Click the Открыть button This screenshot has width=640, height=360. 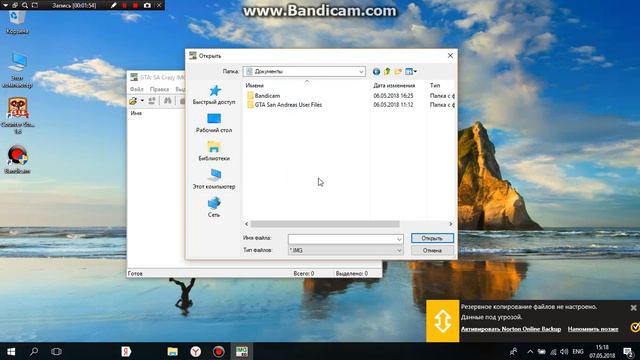(x=432, y=238)
